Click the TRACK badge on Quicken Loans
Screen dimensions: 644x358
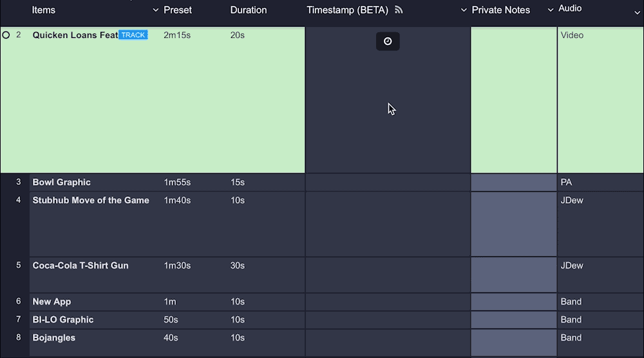pyautogui.click(x=133, y=35)
